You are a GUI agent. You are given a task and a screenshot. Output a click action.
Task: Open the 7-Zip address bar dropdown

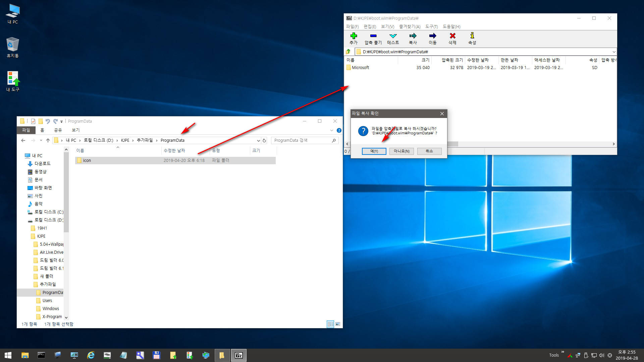pos(614,52)
